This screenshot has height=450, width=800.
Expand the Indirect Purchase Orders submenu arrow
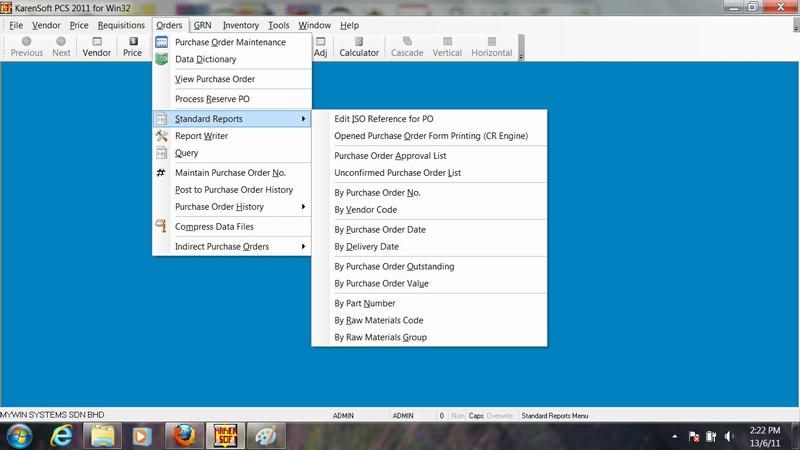304,246
